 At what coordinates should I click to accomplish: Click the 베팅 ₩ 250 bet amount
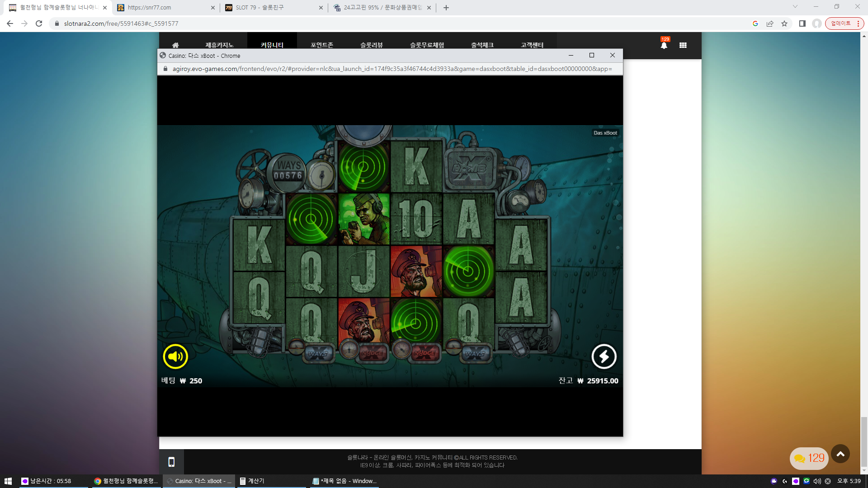coord(182,380)
